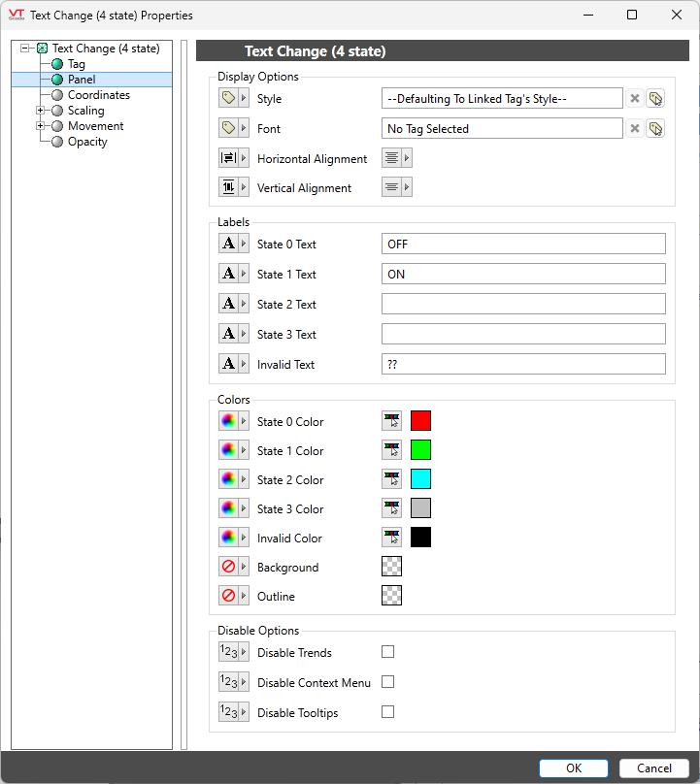Toggle the Disable Tooltips checkbox
This screenshot has width=700, height=784.
(x=388, y=712)
